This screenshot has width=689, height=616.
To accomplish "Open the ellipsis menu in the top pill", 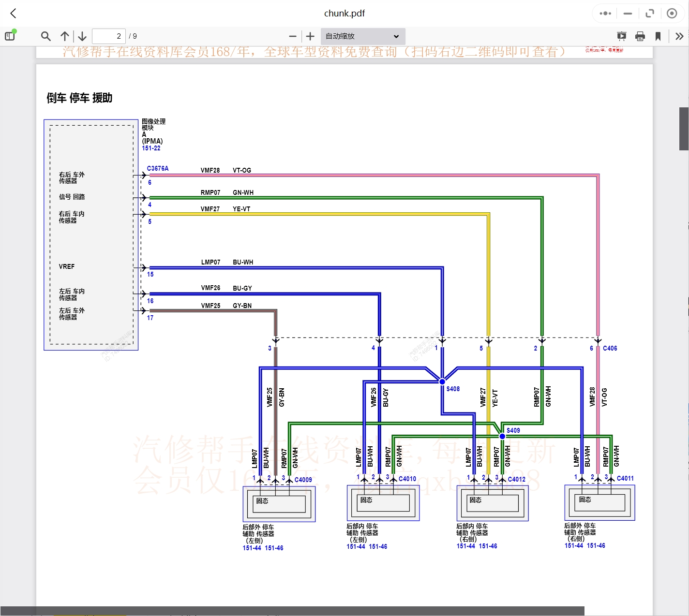I will pyautogui.click(x=604, y=13).
